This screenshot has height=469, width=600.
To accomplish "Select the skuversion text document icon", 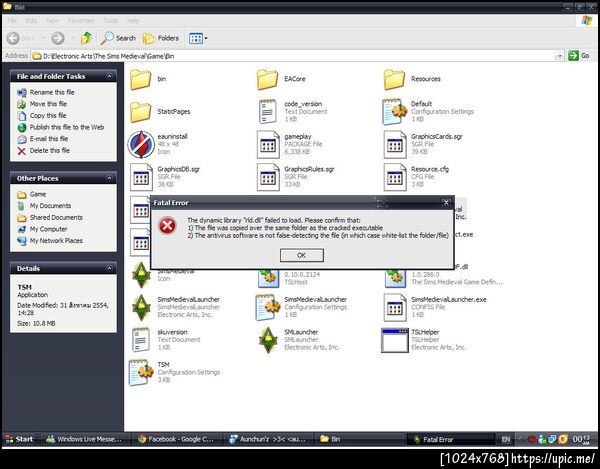I will pos(140,340).
